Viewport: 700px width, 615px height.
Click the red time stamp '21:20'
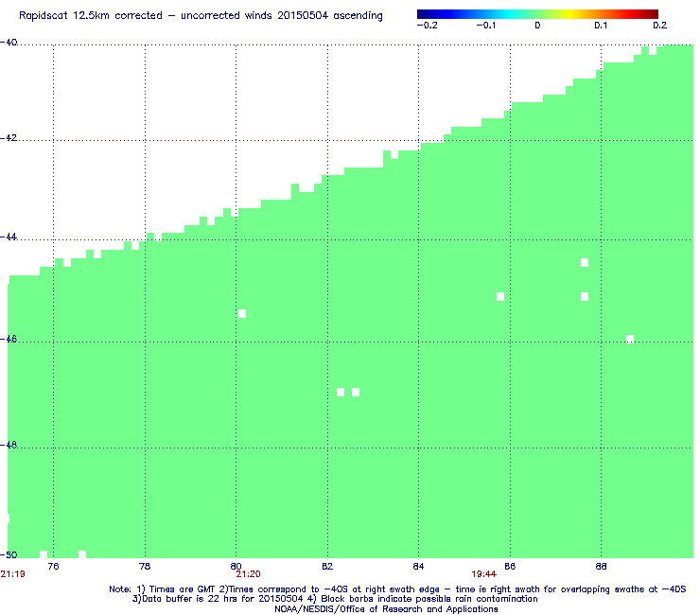248,574
